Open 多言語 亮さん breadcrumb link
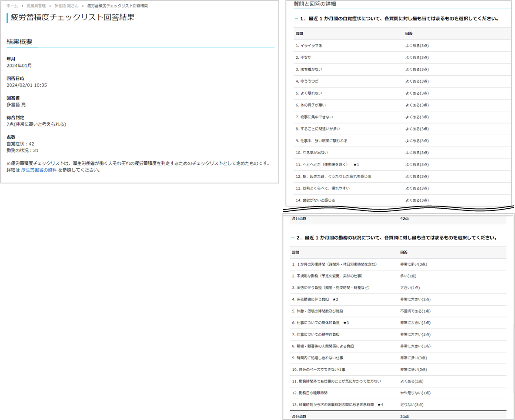515x420 pixels. tap(67, 6)
